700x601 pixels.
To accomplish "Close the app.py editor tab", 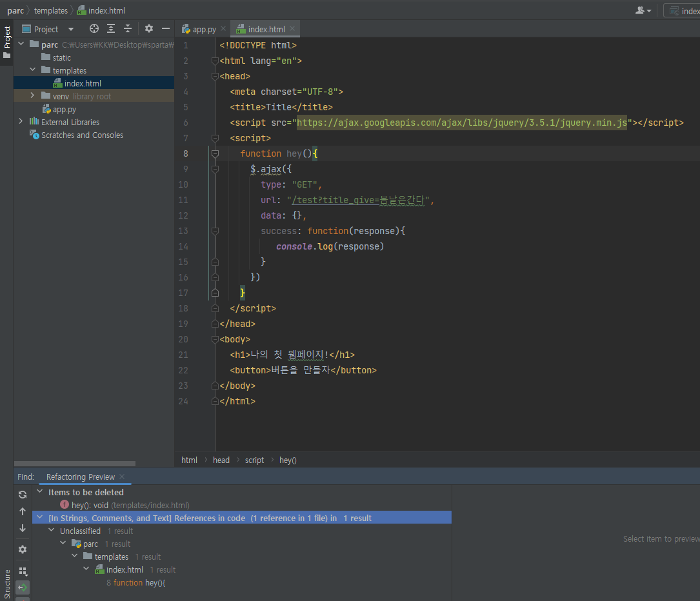I will click(x=223, y=28).
